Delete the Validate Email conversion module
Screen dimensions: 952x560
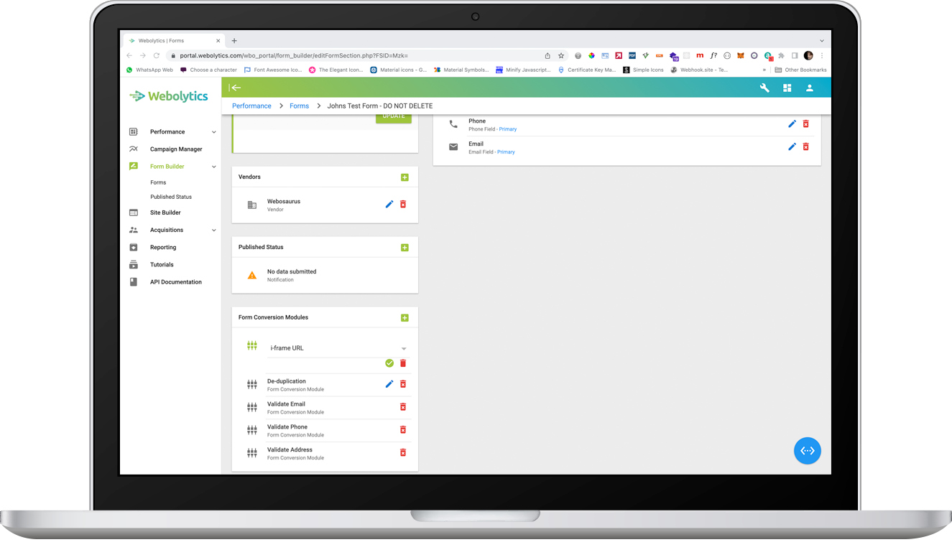(x=402, y=406)
